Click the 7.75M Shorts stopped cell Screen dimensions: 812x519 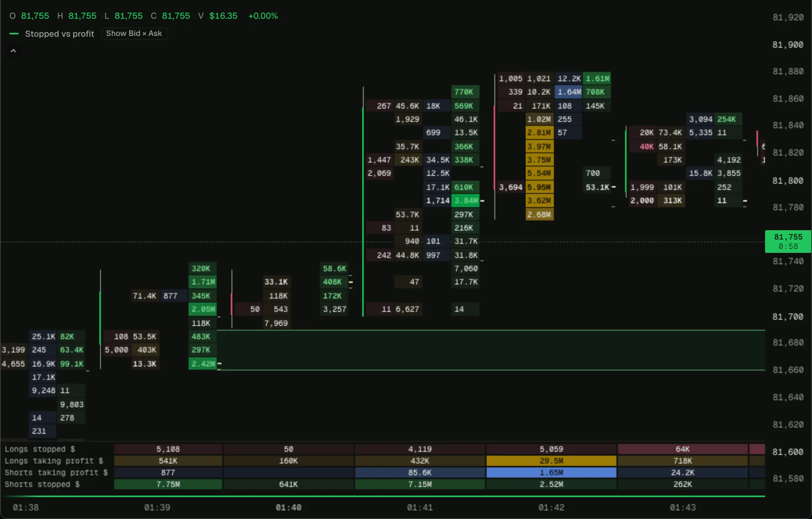click(x=168, y=484)
